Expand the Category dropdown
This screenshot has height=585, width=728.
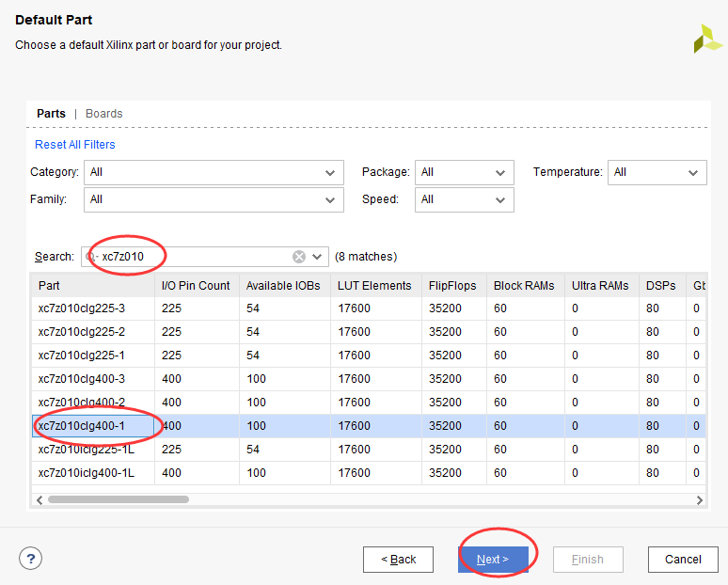[x=214, y=173]
